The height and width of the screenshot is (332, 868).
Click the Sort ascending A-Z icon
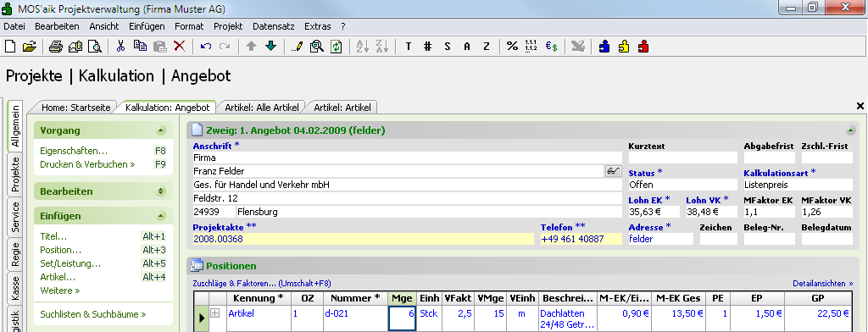[x=362, y=47]
